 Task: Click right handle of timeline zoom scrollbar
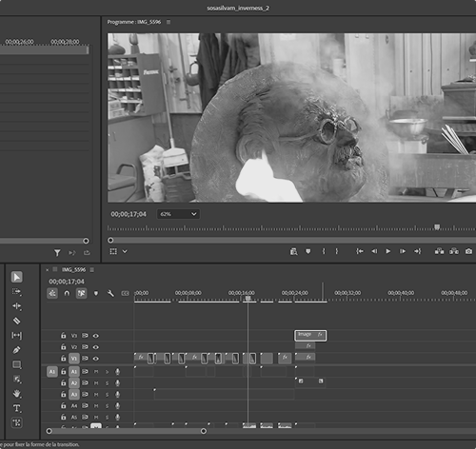tap(204, 431)
